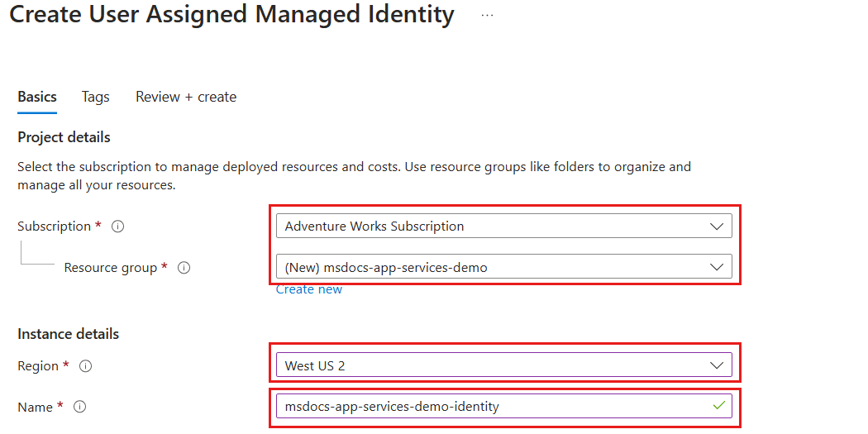
Task: Expand the Adventure Works Subscription dropdown
Action: click(x=504, y=226)
